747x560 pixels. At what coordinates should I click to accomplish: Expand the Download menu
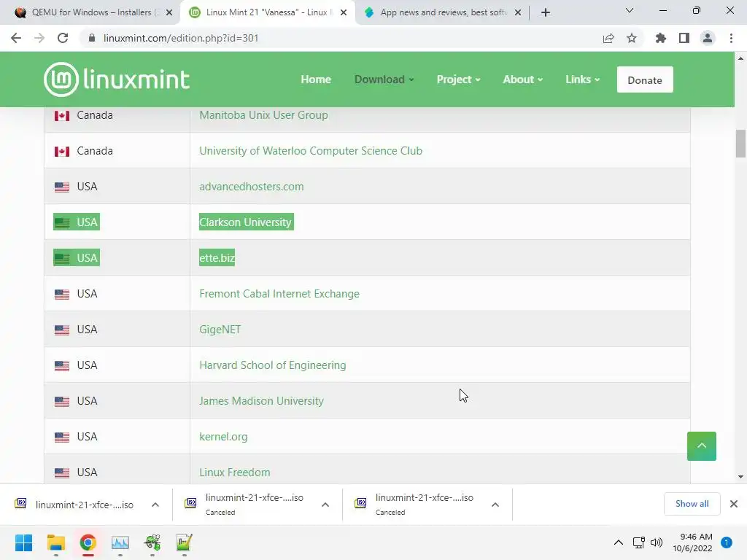click(x=384, y=79)
